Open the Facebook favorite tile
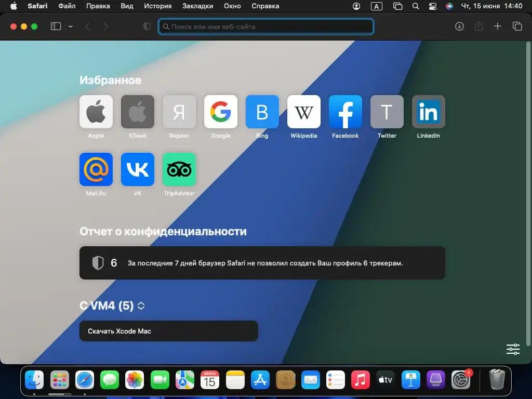This screenshot has width=532, height=399. click(345, 112)
